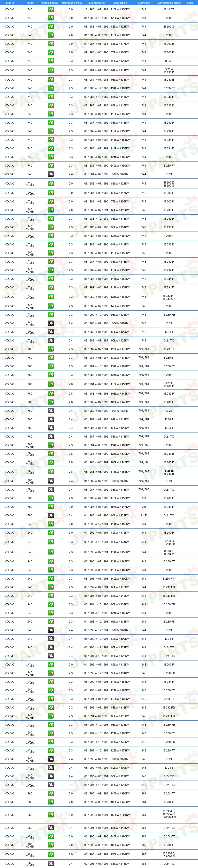Click the 'Marka' column header

coord(10,3)
